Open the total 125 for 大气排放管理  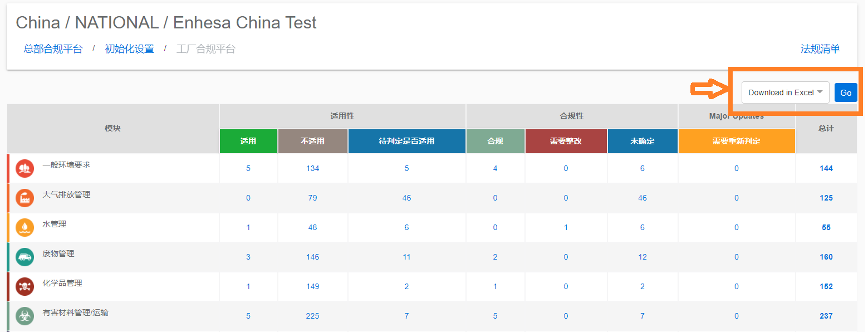(826, 198)
